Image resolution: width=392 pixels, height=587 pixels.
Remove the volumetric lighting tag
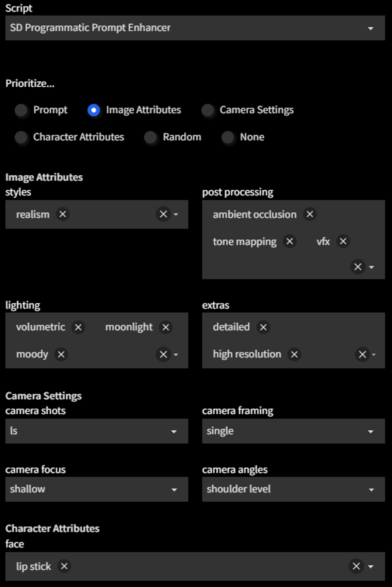click(78, 327)
